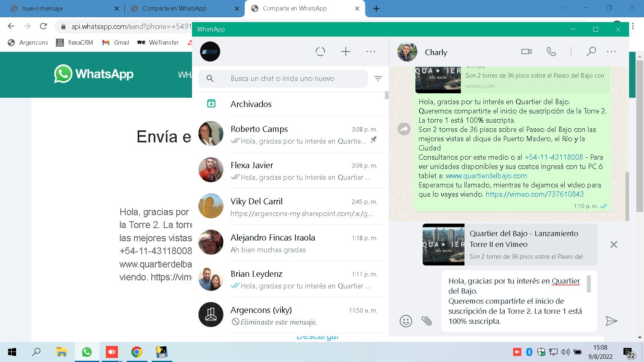The width and height of the screenshot is (644, 362).
Task: Open www.quartierdelbajo.com link in message
Action: (486, 176)
